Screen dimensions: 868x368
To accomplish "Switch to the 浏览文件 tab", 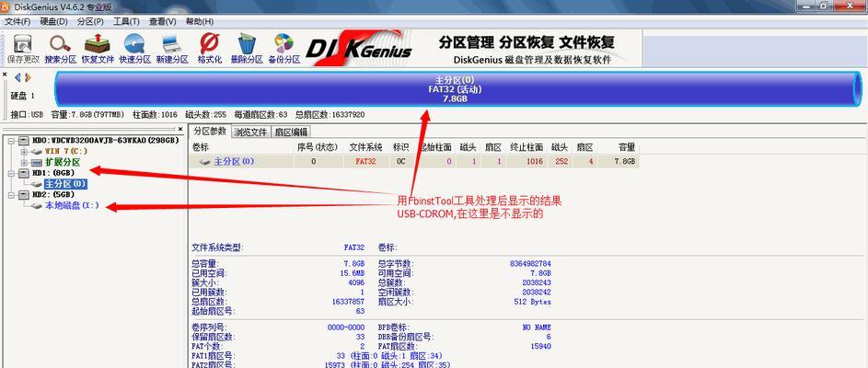I will [x=250, y=132].
